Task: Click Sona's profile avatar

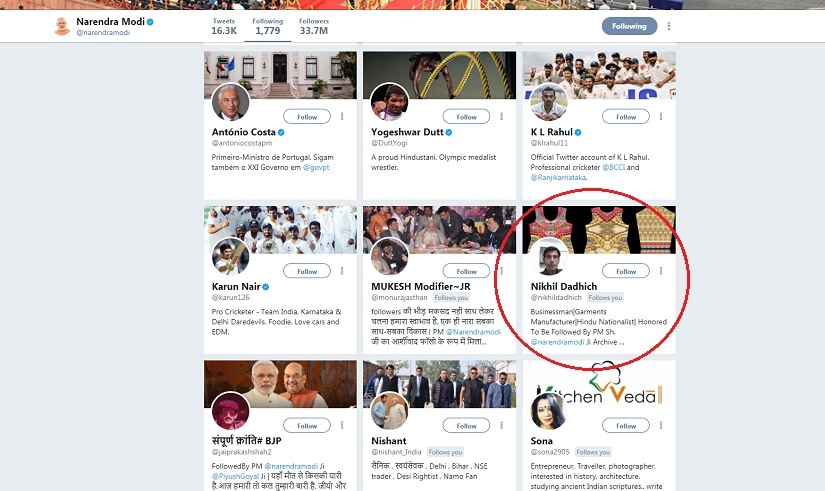Action: 549,410
